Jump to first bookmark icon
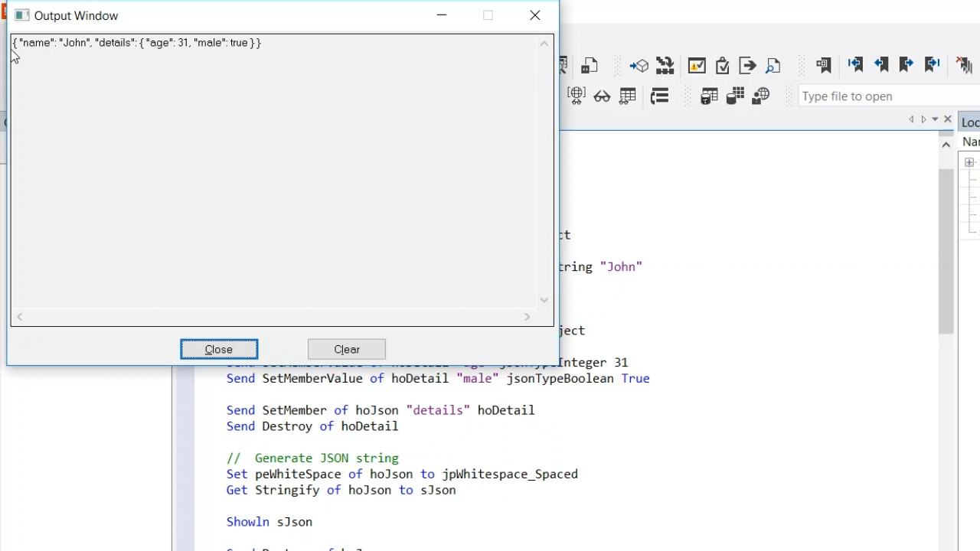980x551 pixels. pyautogui.click(x=855, y=66)
